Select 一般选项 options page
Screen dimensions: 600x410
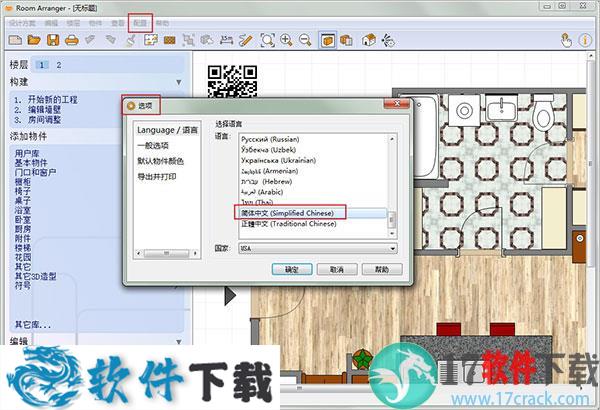(153, 145)
